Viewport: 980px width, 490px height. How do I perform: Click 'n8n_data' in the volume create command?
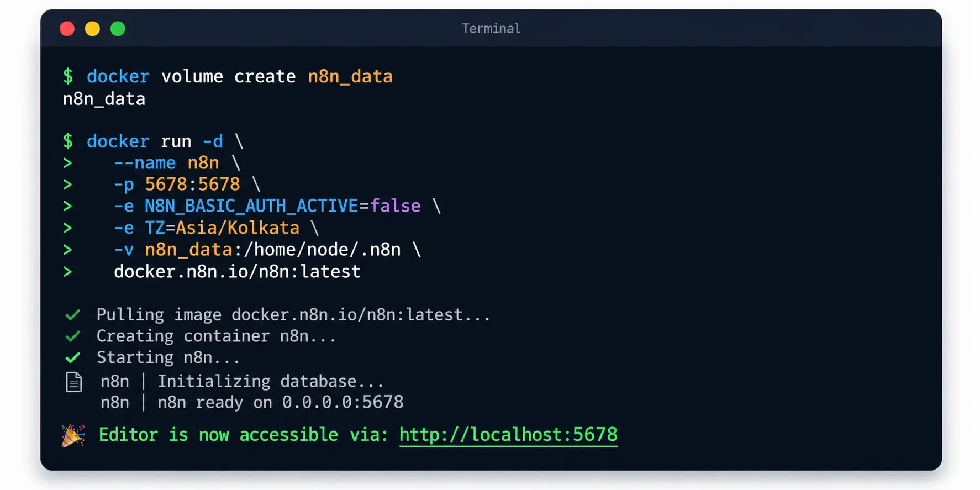coord(350,76)
